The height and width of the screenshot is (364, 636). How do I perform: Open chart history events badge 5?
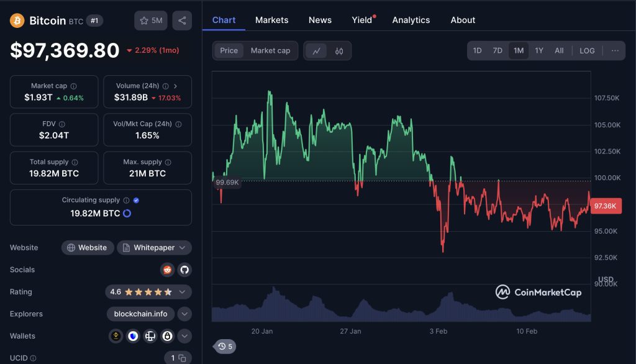(225, 346)
